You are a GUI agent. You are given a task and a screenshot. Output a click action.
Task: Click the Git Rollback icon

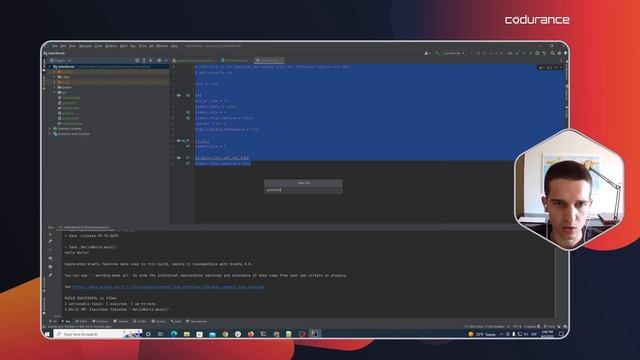coord(544,53)
